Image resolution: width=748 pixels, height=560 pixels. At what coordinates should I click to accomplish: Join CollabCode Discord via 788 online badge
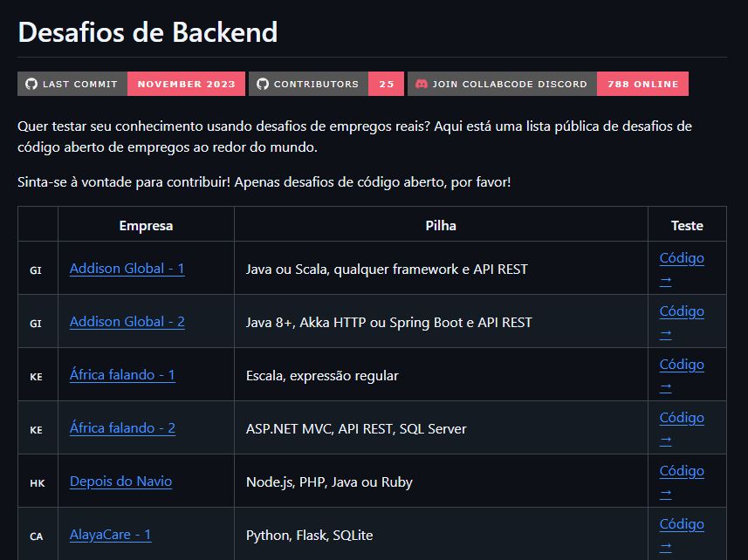click(x=548, y=84)
